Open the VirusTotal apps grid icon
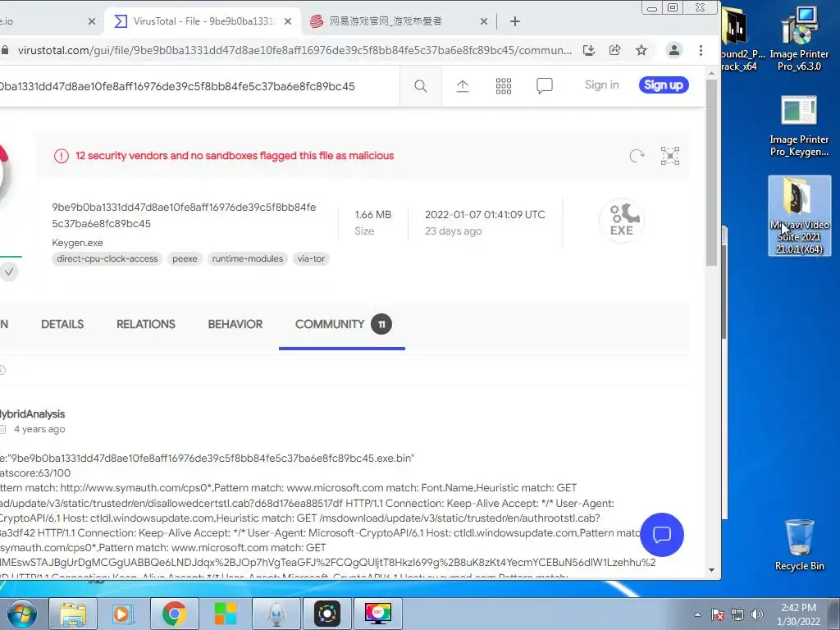Screen dimensions: 840x630 click(503, 86)
